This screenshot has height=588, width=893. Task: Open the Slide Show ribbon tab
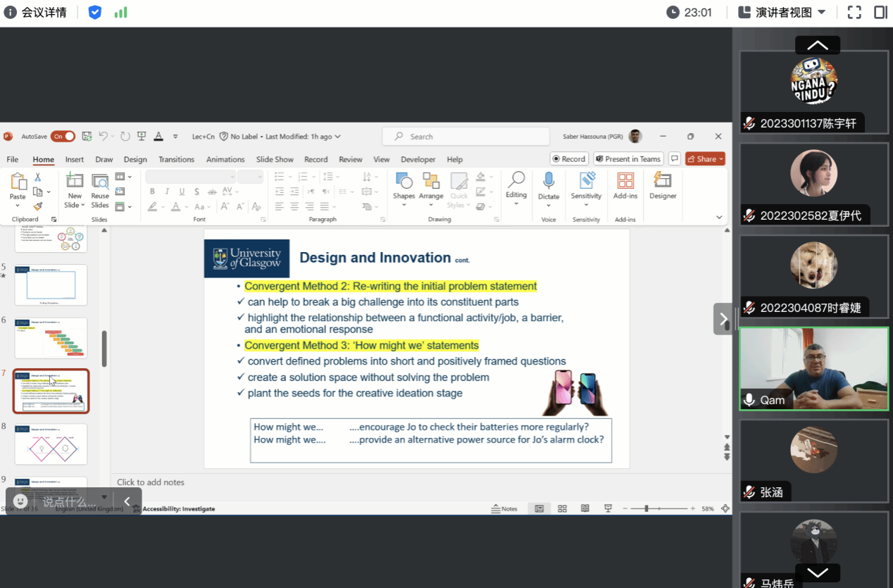(275, 159)
